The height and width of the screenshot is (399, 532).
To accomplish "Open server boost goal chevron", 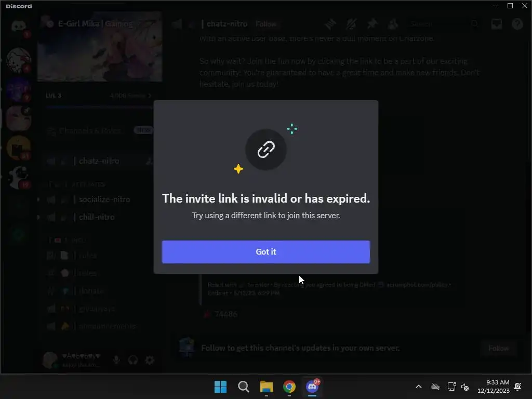I will (x=150, y=96).
